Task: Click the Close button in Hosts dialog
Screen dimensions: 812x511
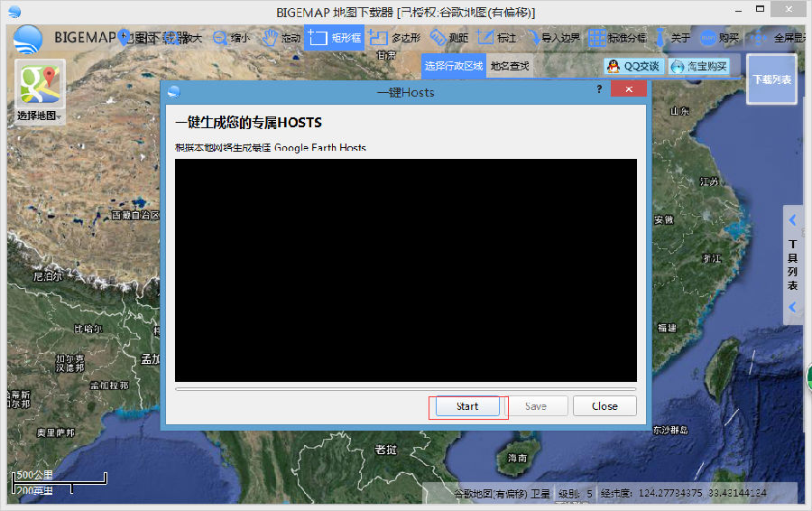Action: [604, 406]
